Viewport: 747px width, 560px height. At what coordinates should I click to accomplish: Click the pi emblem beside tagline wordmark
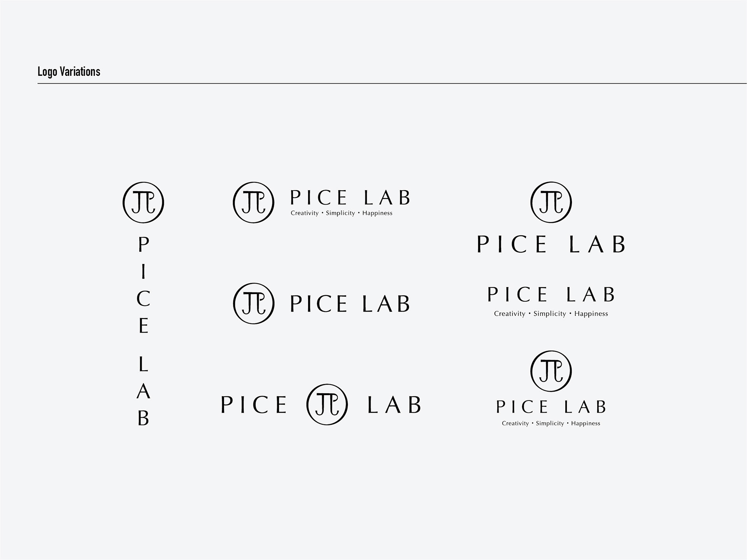[253, 202]
